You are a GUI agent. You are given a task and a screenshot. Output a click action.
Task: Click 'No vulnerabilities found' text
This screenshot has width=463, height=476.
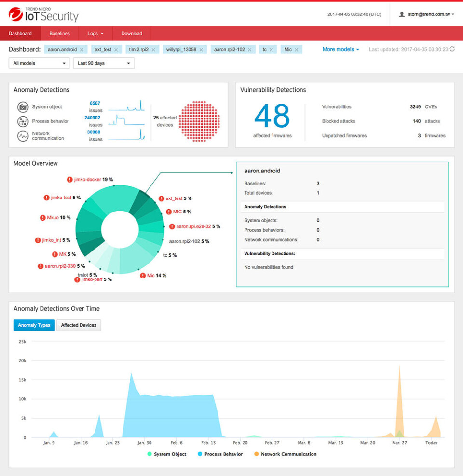coord(269,267)
